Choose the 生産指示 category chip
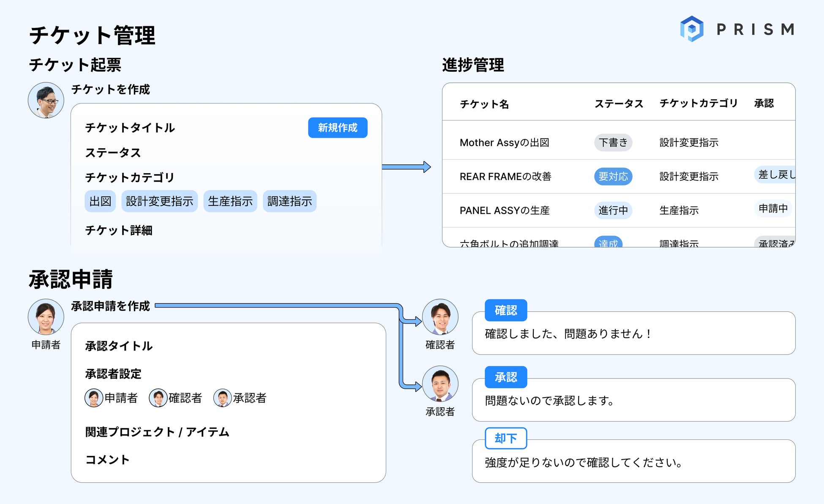Image resolution: width=824 pixels, height=504 pixels. [230, 201]
